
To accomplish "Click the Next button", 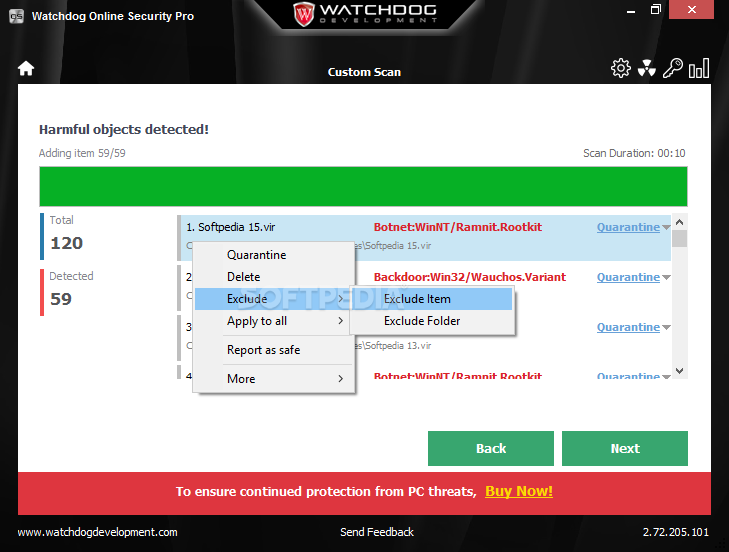I will tap(624, 448).
